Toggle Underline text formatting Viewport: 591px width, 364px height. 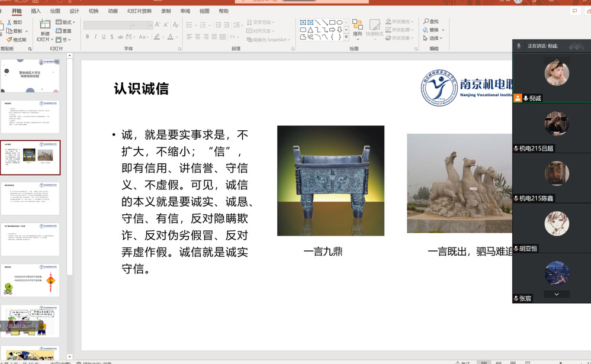pyautogui.click(x=104, y=37)
